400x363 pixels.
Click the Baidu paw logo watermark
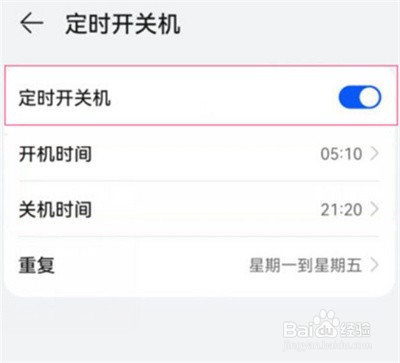[327, 323]
